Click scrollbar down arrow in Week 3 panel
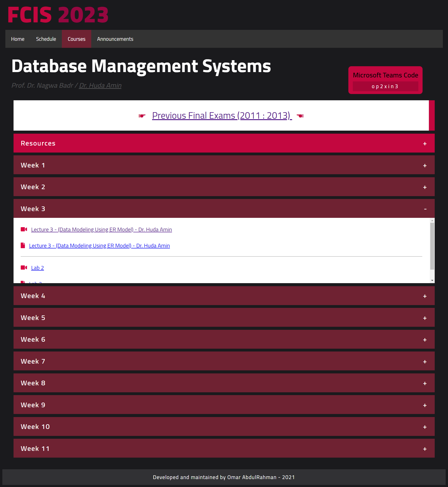Image resolution: width=448 pixels, height=487 pixels. (x=432, y=280)
